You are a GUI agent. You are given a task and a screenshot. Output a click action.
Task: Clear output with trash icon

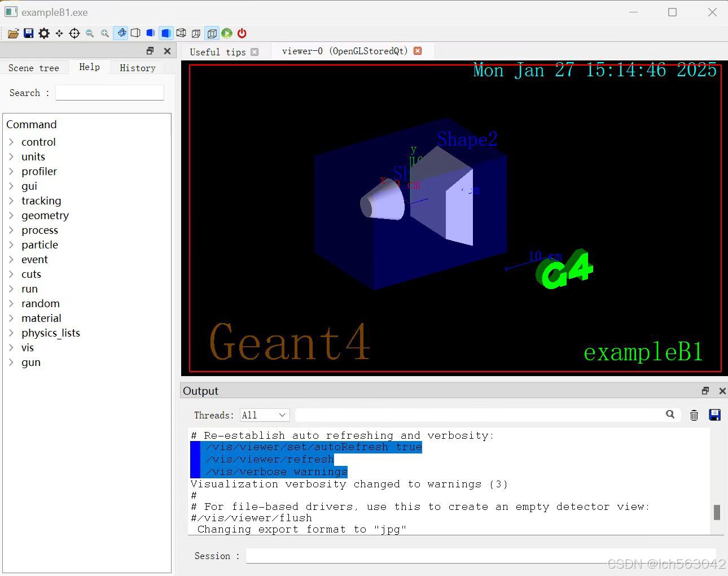694,415
